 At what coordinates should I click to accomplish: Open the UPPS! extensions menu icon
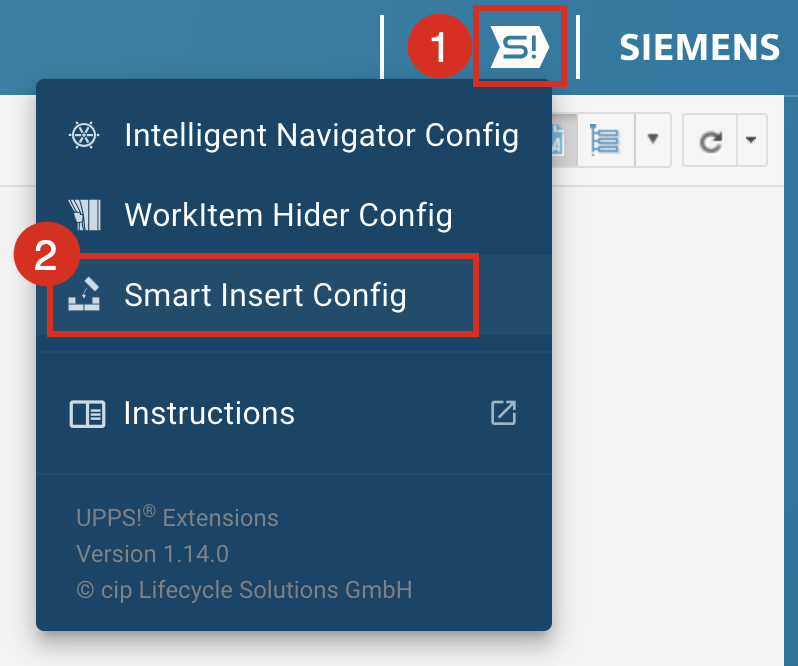click(x=520, y=47)
